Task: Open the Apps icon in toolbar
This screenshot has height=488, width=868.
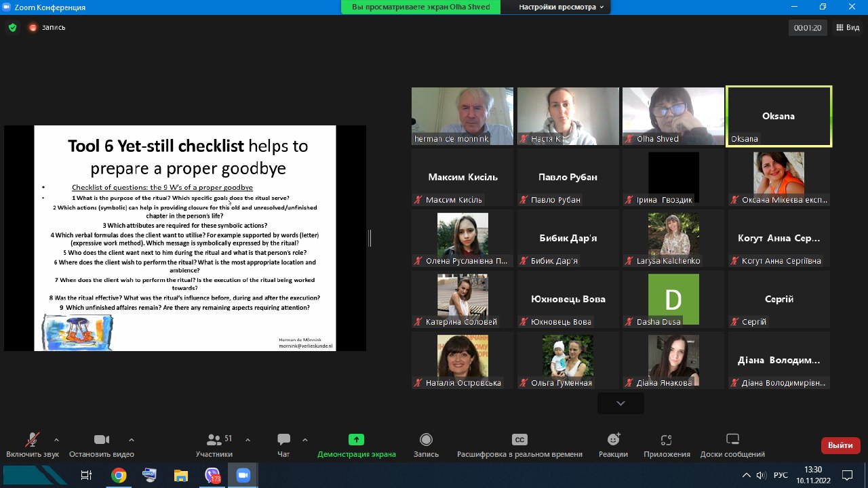Action: 666,440
